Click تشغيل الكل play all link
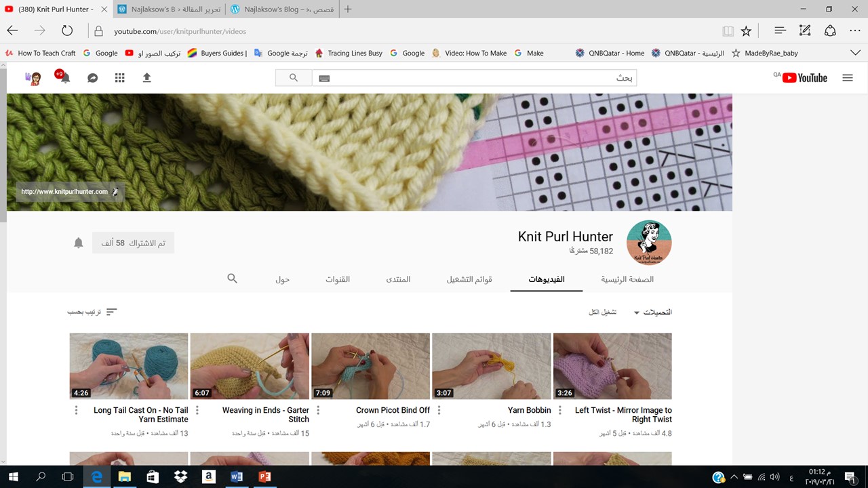Image resolution: width=868 pixels, height=488 pixels. (602, 312)
